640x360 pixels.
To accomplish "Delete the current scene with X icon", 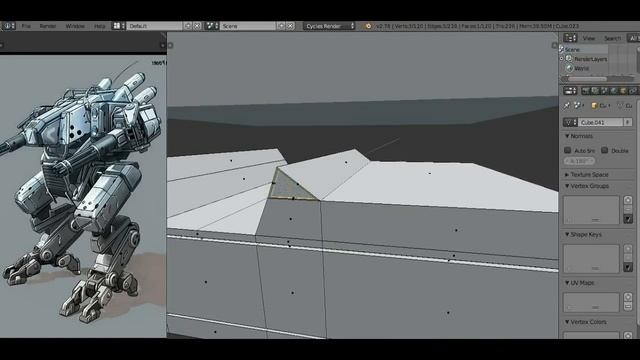I will click(x=290, y=26).
